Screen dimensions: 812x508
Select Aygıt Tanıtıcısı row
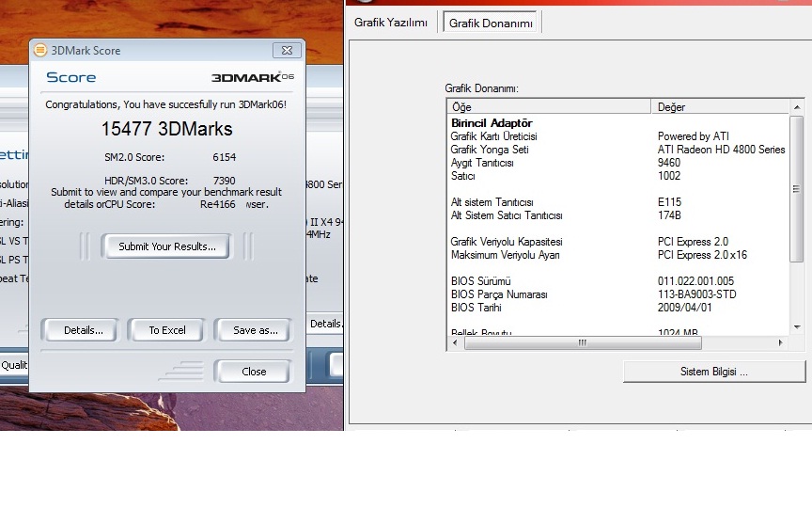tap(618, 163)
